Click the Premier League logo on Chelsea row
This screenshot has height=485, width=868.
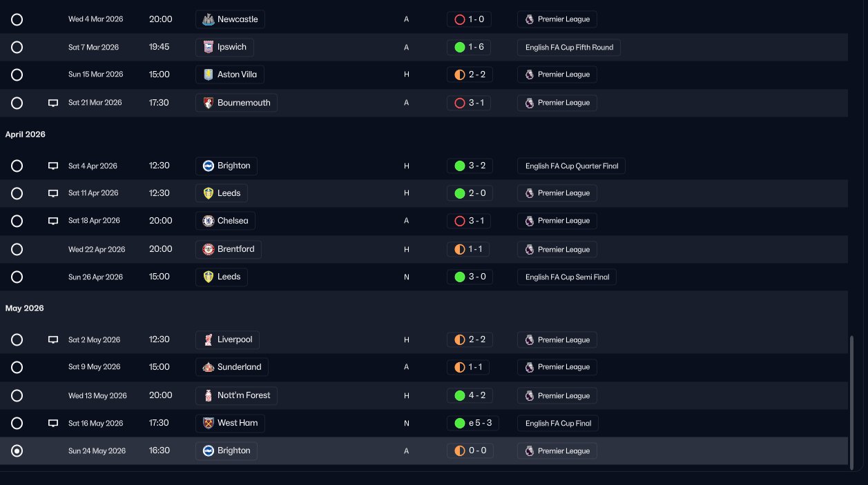tap(530, 221)
